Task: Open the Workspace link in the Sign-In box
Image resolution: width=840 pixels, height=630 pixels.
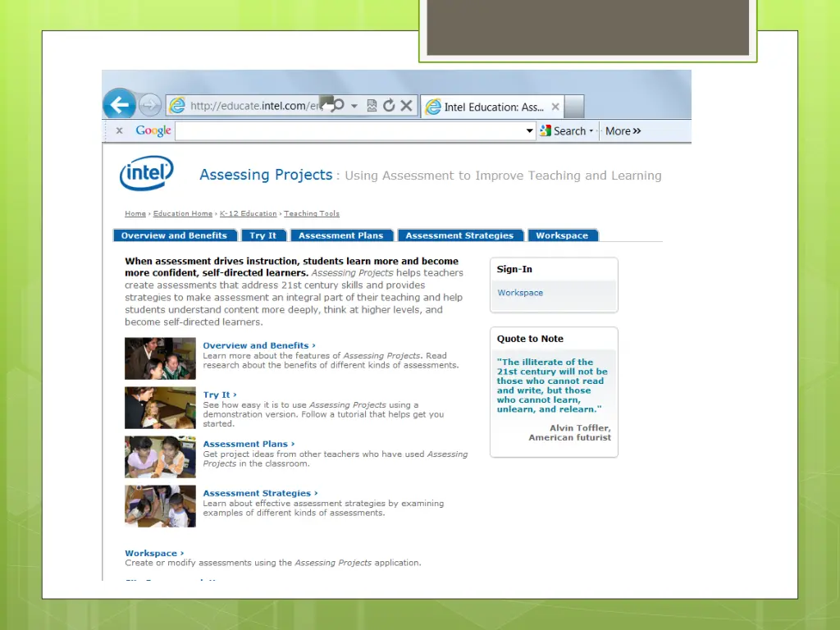Action: tap(520, 293)
